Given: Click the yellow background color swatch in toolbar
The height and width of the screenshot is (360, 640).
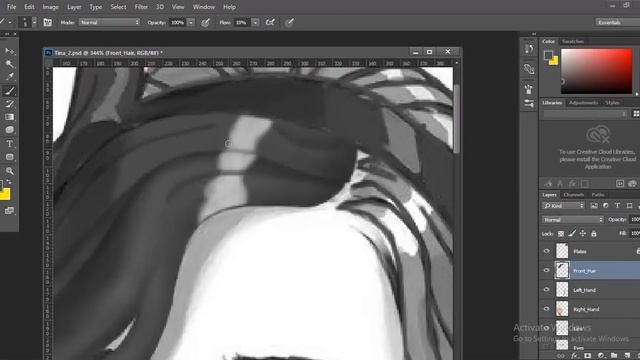Looking at the screenshot, I should (5, 195).
